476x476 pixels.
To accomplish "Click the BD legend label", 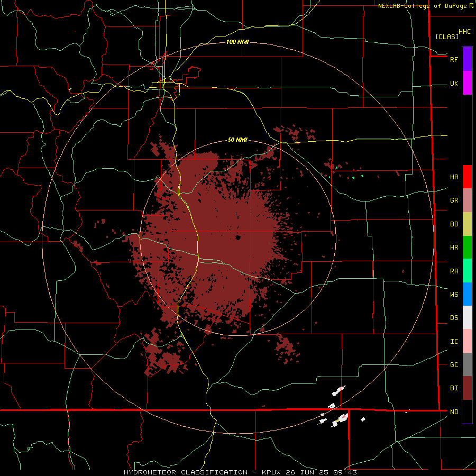I will pos(454,224).
